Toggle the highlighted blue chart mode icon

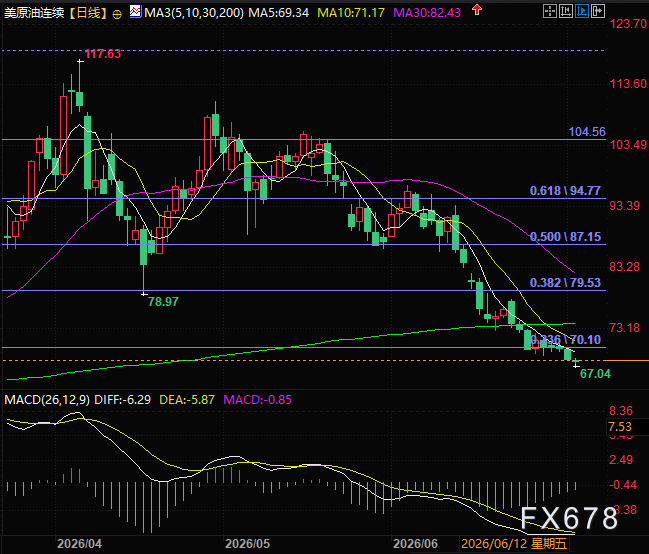(582, 11)
